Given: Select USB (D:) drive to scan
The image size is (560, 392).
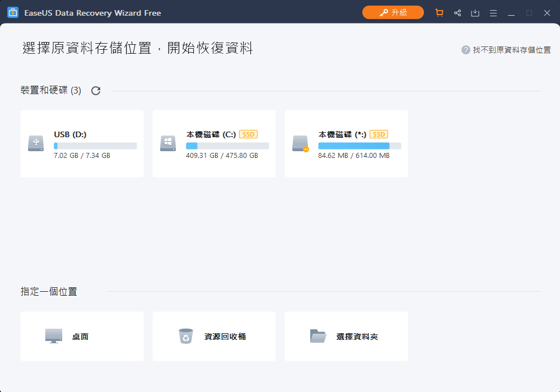Looking at the screenshot, I should pyautogui.click(x=82, y=144).
